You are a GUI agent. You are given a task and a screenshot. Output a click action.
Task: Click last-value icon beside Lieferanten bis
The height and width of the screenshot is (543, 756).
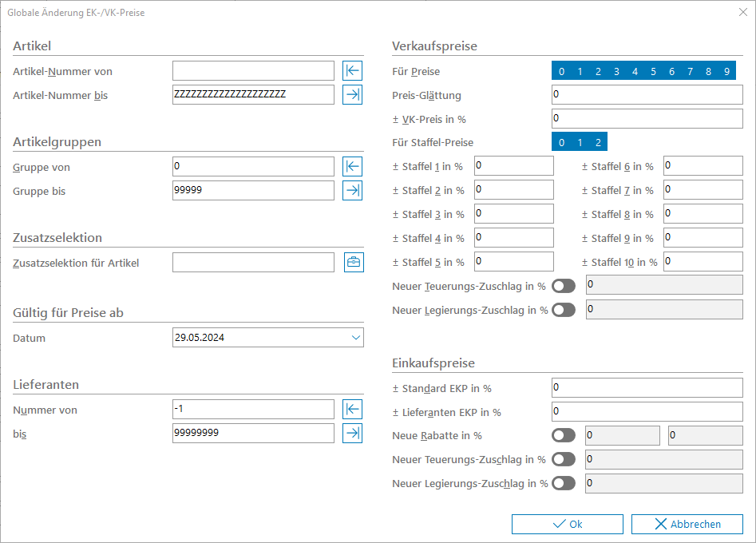pos(353,434)
